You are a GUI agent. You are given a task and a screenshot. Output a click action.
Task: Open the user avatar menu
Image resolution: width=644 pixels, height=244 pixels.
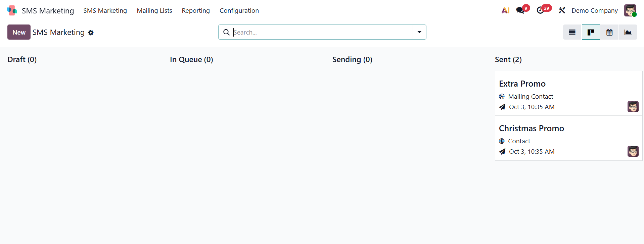point(630,10)
